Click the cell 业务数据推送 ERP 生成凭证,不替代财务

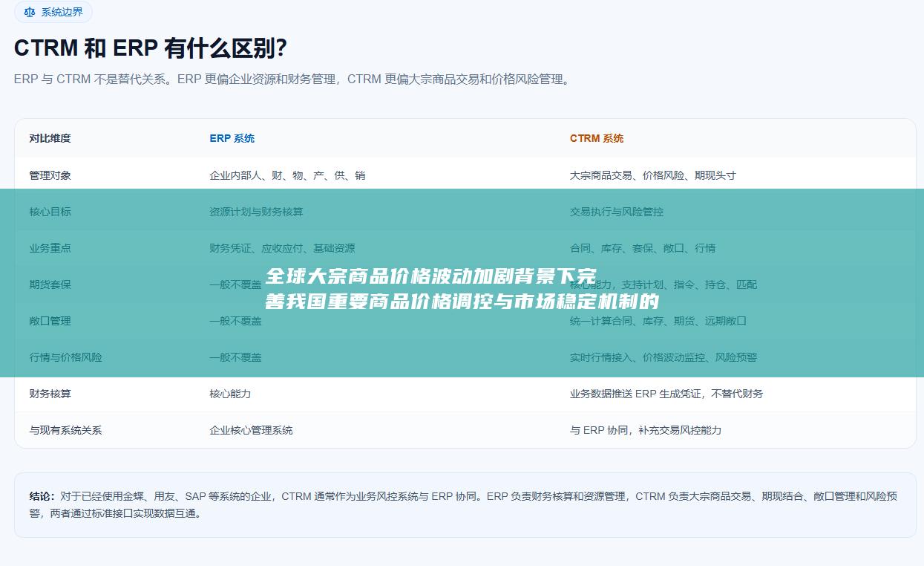666,394
